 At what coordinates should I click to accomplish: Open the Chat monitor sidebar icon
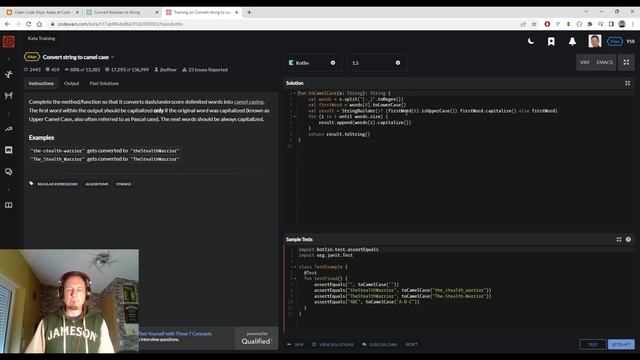click(x=9, y=150)
